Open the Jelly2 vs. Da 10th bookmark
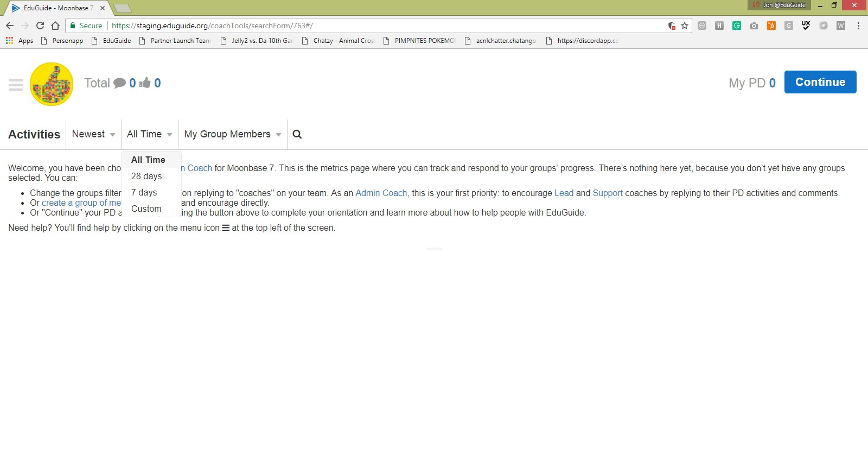The width and height of the screenshot is (868, 467). point(257,41)
